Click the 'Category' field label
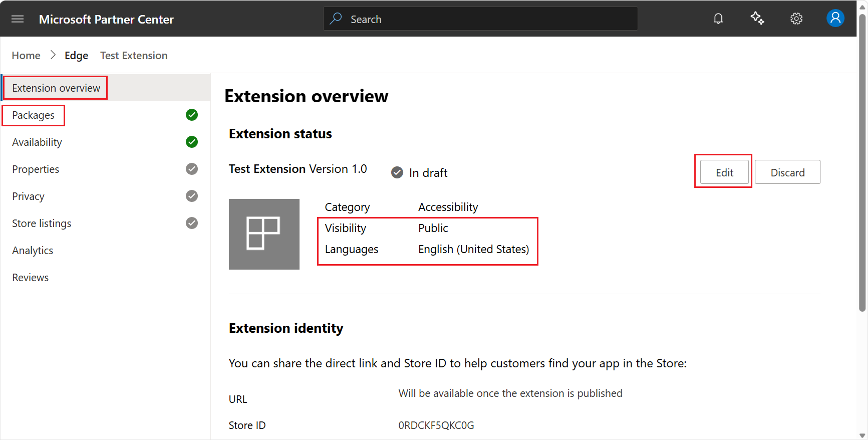The height and width of the screenshot is (440, 868). click(347, 207)
